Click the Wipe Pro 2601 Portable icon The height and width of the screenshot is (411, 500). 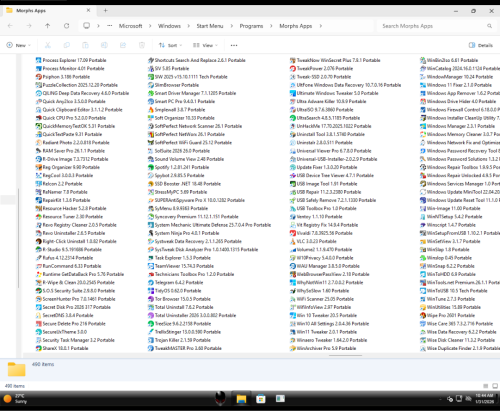pos(423,315)
